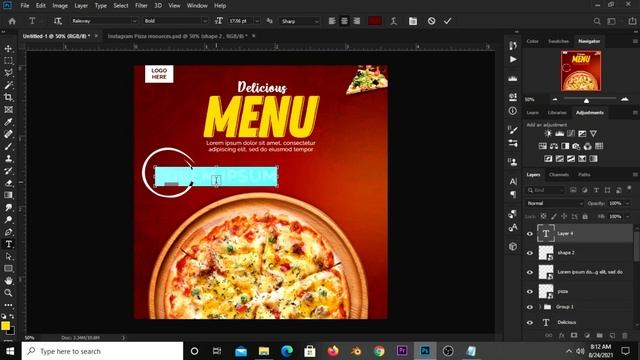Open the font size dropdown
The image size is (640, 360).
[257, 21]
